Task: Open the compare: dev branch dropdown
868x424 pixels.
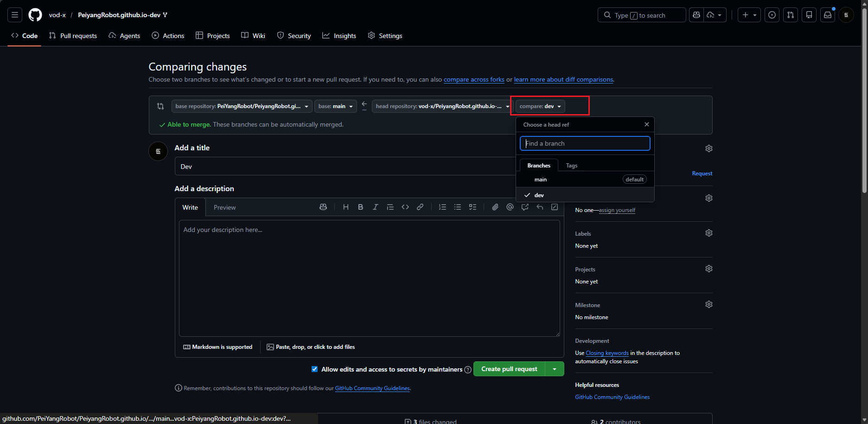Action: point(540,106)
